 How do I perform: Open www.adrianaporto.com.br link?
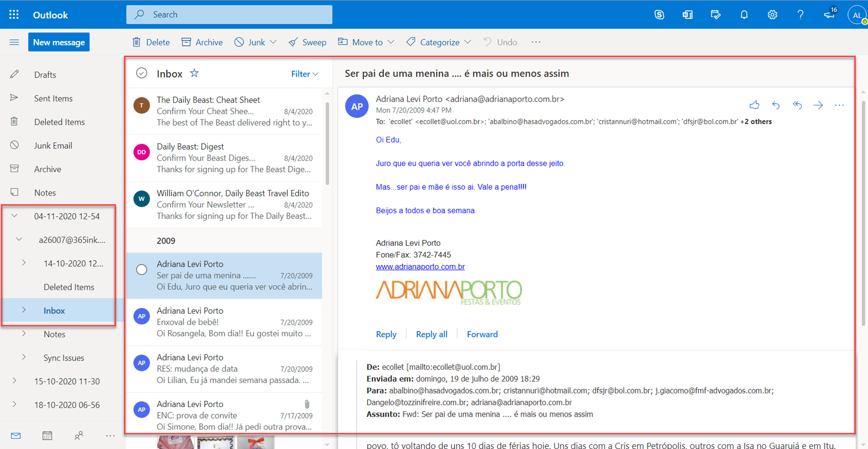(420, 267)
